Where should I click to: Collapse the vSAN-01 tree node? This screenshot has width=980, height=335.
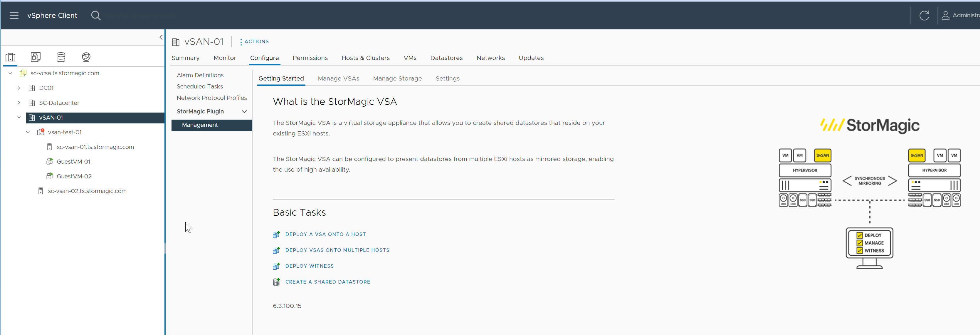point(19,118)
